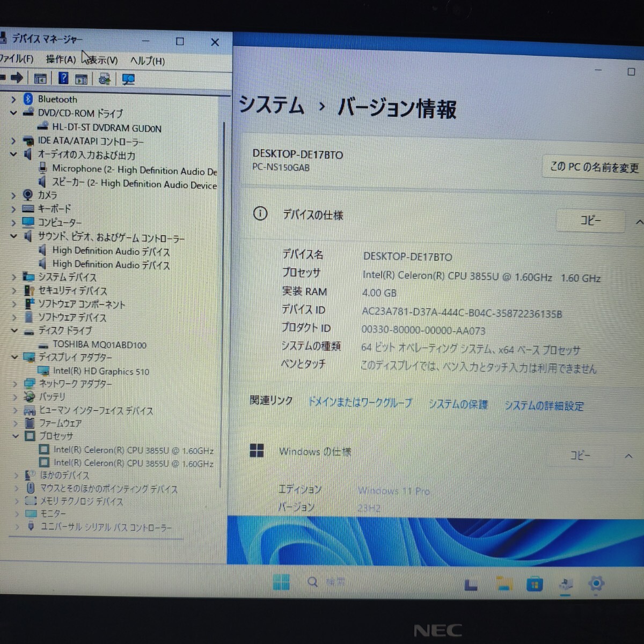
Task: Select the first Intel(R) Celeron(R) CPU 3855U entry
Action: (x=133, y=450)
